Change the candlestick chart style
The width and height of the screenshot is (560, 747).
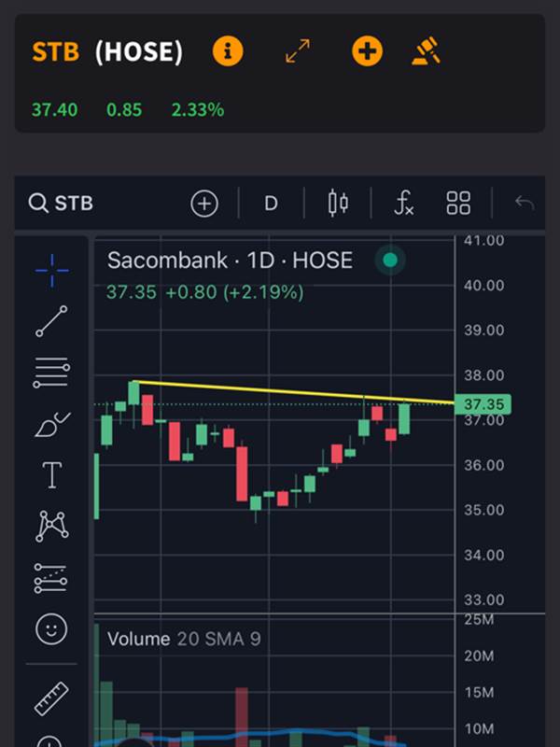pos(338,204)
